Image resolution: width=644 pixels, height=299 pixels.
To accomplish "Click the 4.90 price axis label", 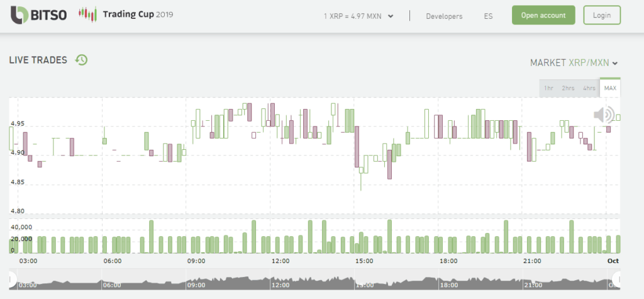I will click(x=18, y=152).
